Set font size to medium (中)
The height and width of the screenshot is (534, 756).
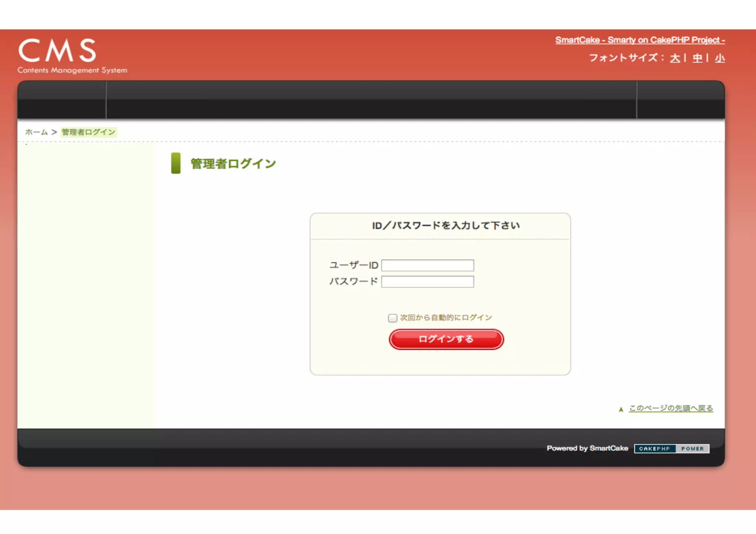697,58
